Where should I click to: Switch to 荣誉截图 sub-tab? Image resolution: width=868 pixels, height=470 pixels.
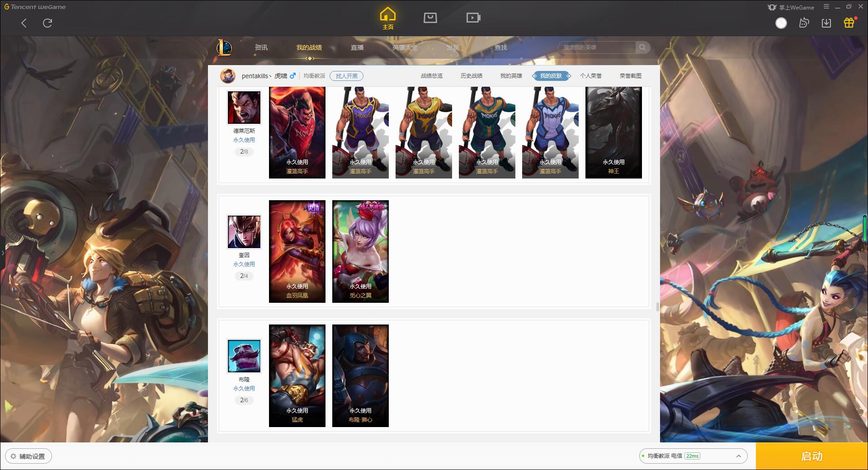(631, 76)
